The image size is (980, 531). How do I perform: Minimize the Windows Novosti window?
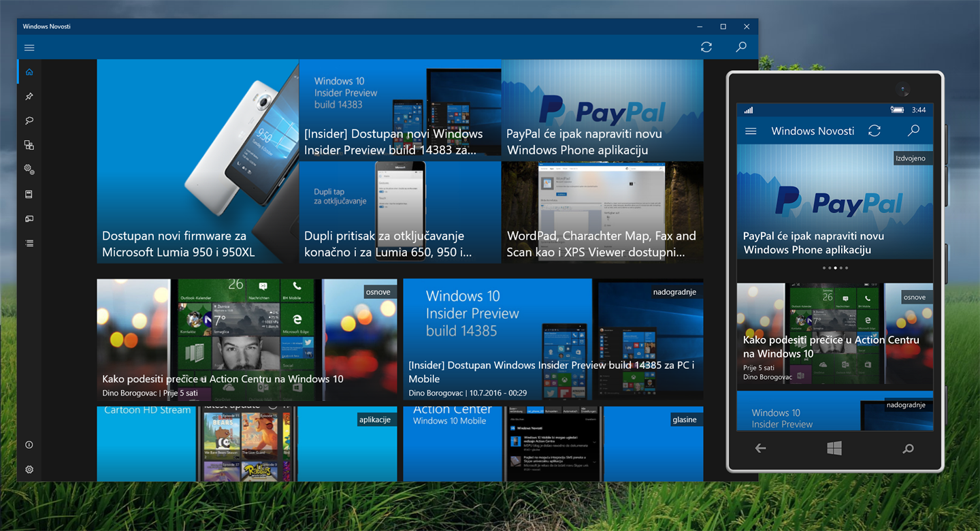(700, 27)
